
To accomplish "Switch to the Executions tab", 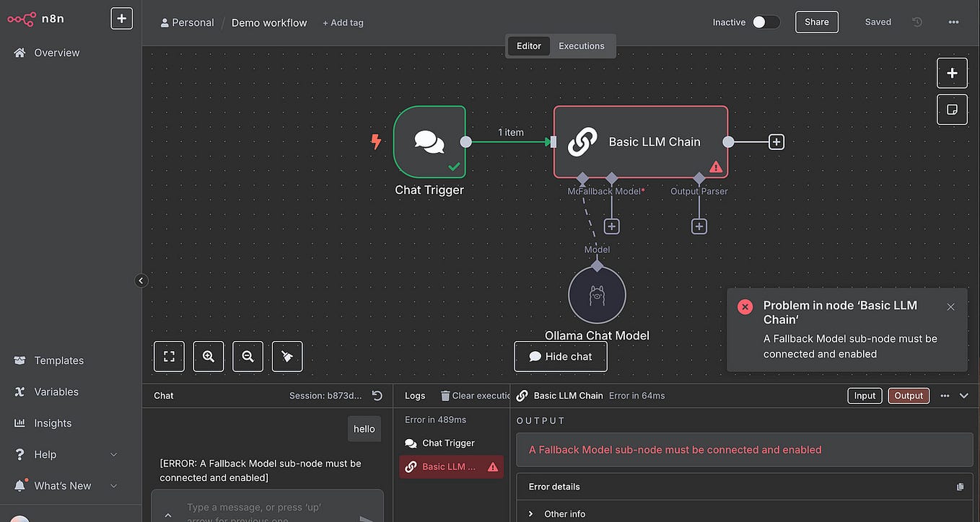I will [582, 45].
